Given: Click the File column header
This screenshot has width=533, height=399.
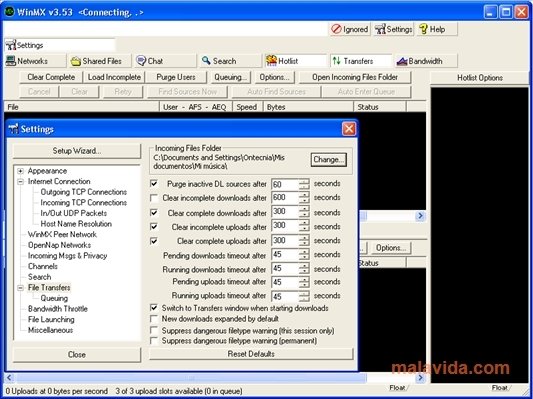Looking at the screenshot, I should click(82, 107).
